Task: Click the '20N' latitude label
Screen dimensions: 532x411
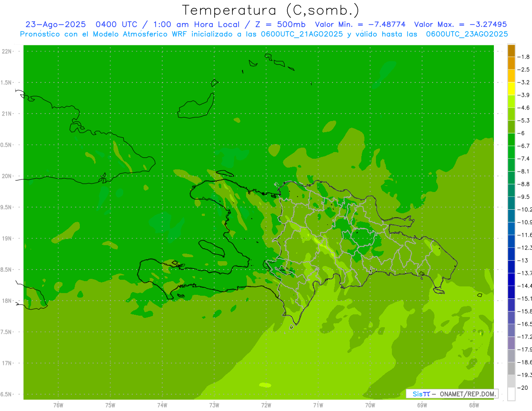Action: pyautogui.click(x=7, y=176)
